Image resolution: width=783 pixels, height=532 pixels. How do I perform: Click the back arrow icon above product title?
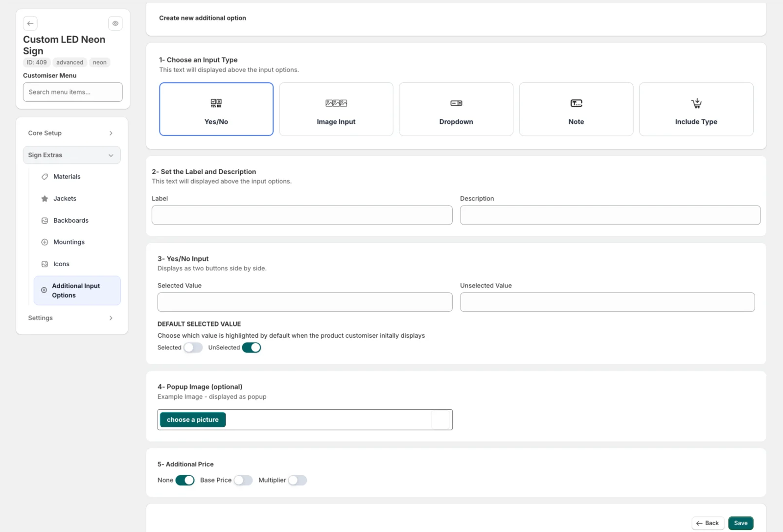click(x=30, y=23)
